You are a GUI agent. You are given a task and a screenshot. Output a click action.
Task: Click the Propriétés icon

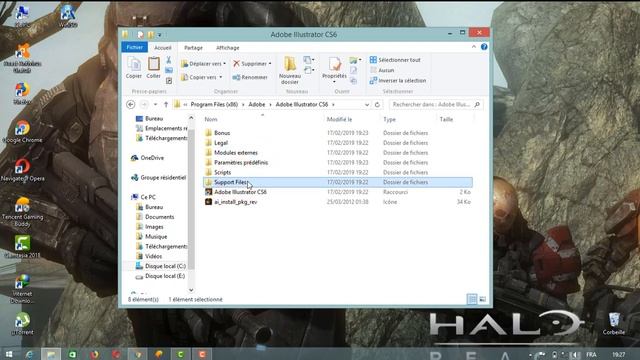334,69
